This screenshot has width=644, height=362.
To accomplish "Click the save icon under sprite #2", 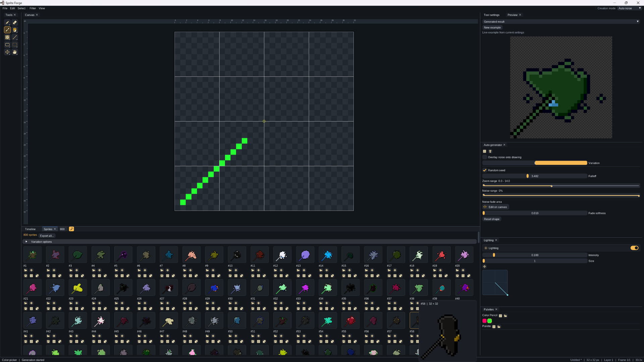I will coord(48,276).
